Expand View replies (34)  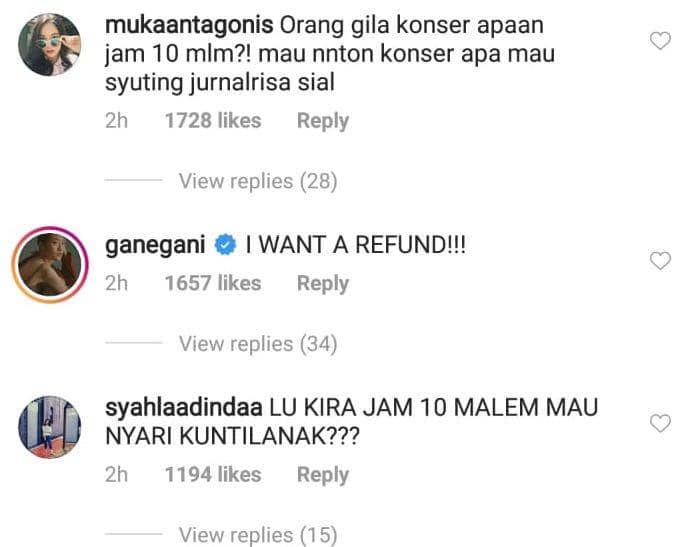pos(258,344)
